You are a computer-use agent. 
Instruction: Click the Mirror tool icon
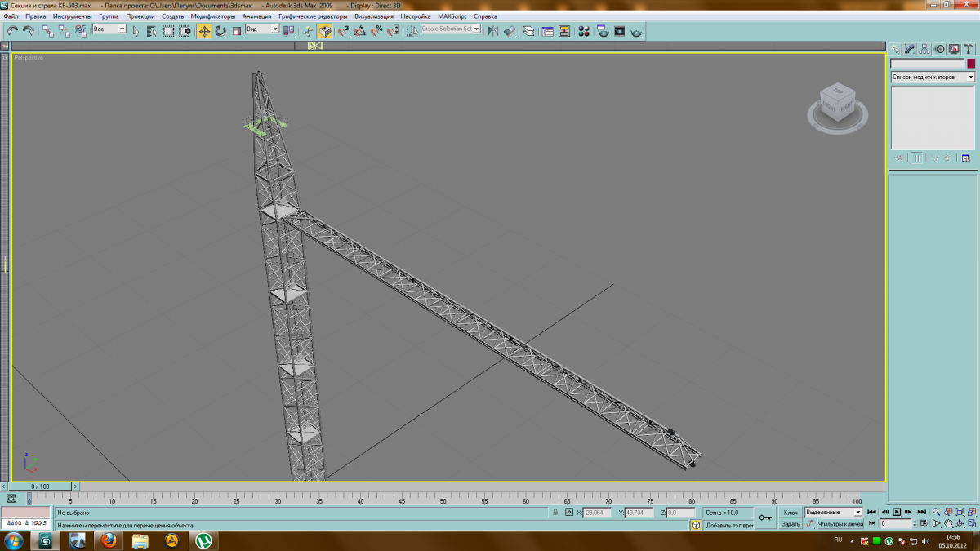(x=492, y=31)
